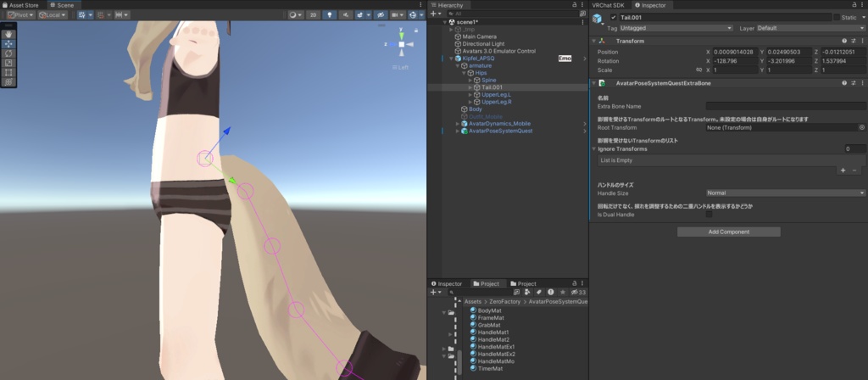Open Transform component help icon
868x380 pixels.
coord(844,41)
